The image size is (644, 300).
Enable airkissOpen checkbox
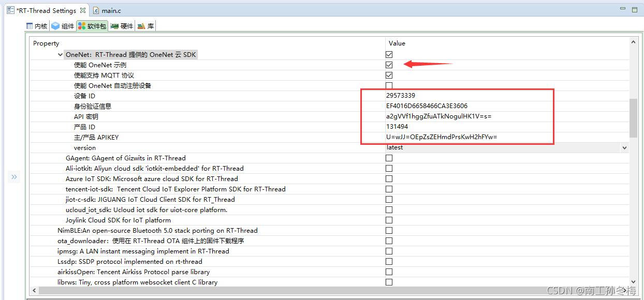[389, 272]
